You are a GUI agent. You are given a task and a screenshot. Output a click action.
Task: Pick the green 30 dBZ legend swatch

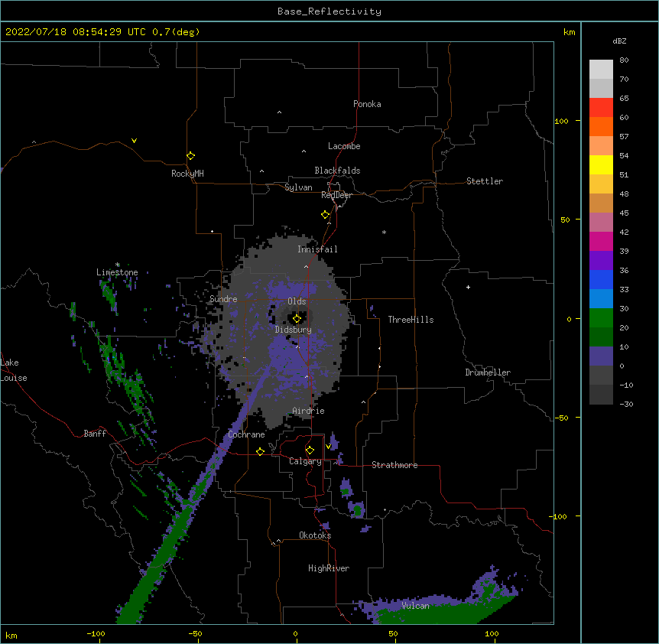601,318
